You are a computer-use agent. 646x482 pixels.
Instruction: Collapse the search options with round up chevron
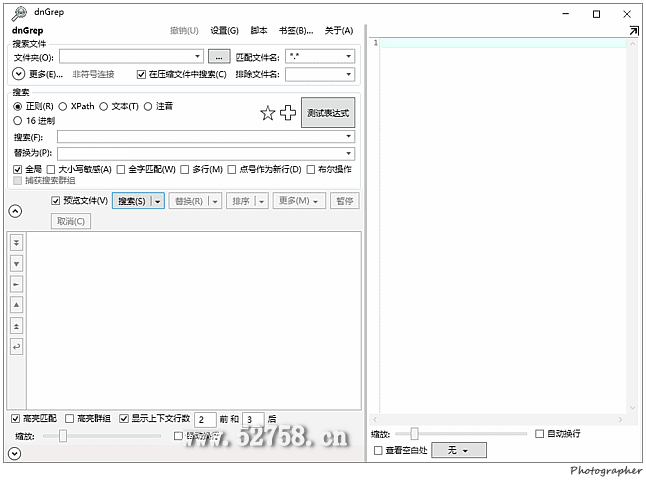coord(15,211)
